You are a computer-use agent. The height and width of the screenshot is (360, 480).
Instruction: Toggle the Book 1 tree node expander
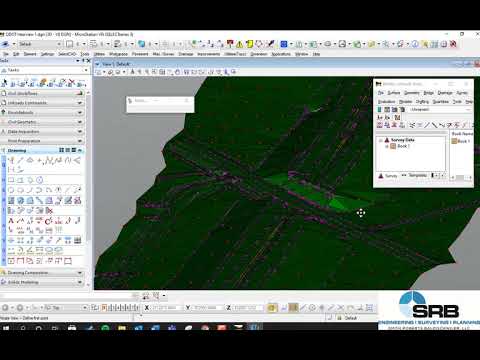click(387, 146)
